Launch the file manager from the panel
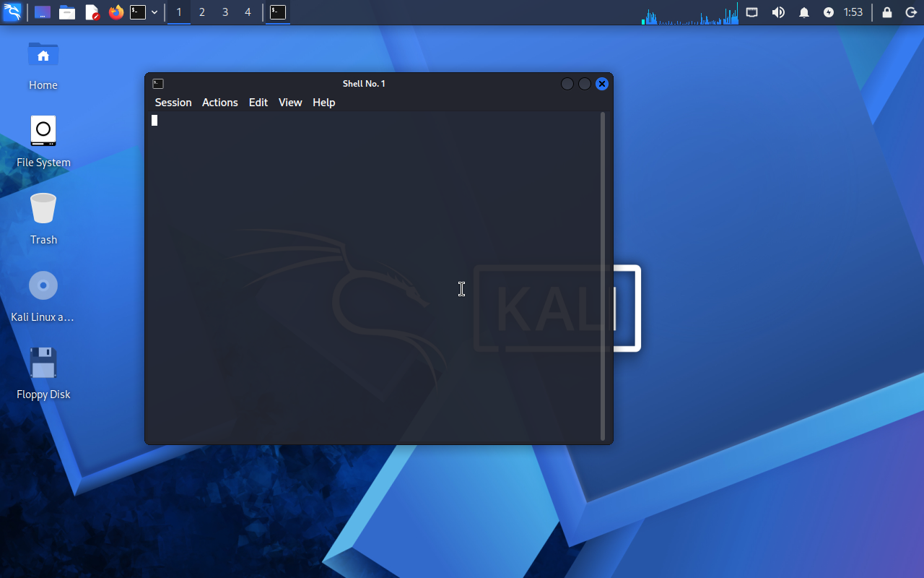Image resolution: width=924 pixels, height=578 pixels. click(x=67, y=12)
